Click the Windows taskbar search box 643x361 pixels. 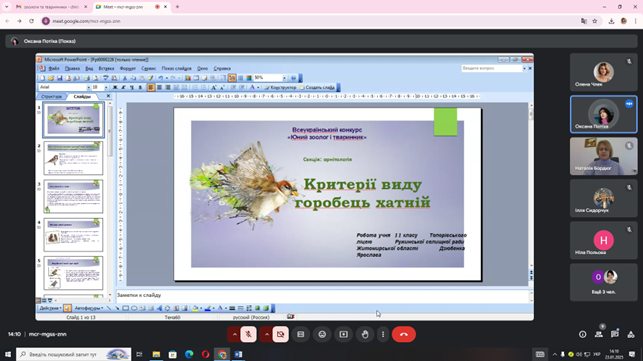point(74,354)
